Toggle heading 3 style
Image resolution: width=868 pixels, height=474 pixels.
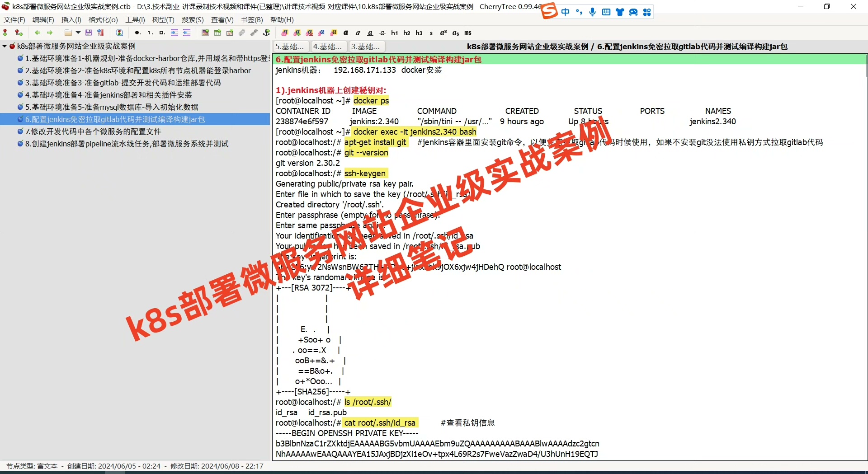[419, 33]
